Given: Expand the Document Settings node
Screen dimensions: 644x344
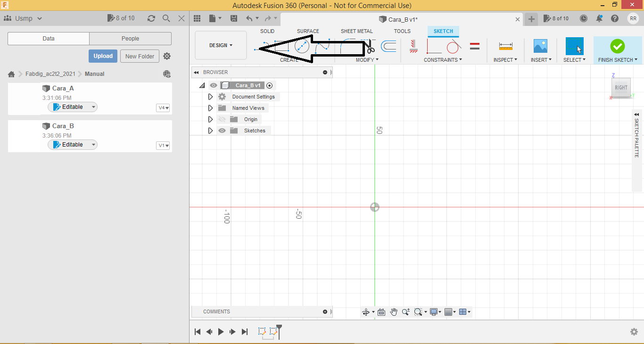Looking at the screenshot, I should pos(211,97).
